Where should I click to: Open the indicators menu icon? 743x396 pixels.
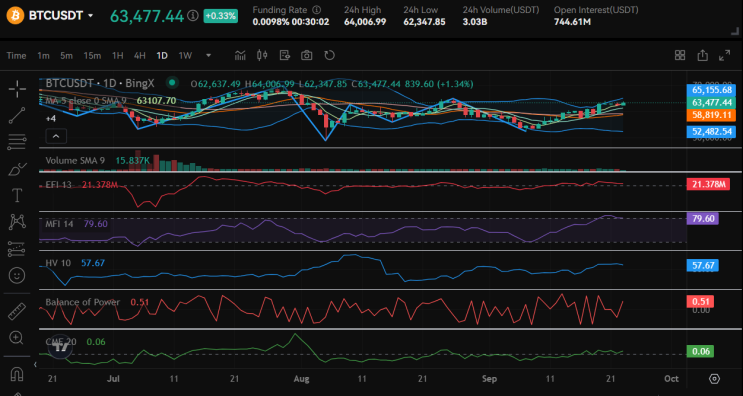pos(240,55)
